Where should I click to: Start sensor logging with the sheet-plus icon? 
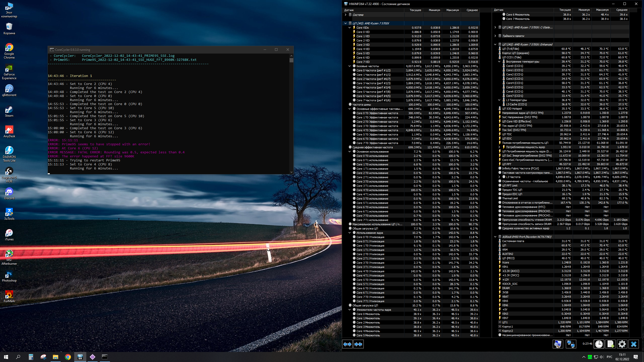[610, 344]
